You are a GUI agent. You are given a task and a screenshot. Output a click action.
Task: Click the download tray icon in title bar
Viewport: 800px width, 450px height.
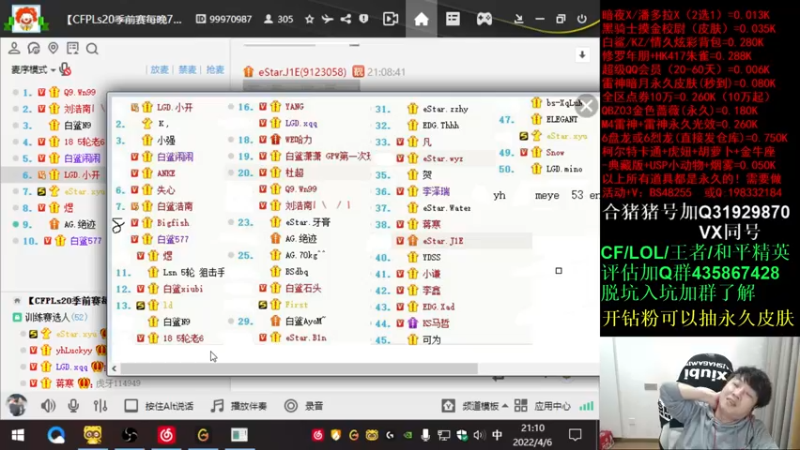[518, 19]
